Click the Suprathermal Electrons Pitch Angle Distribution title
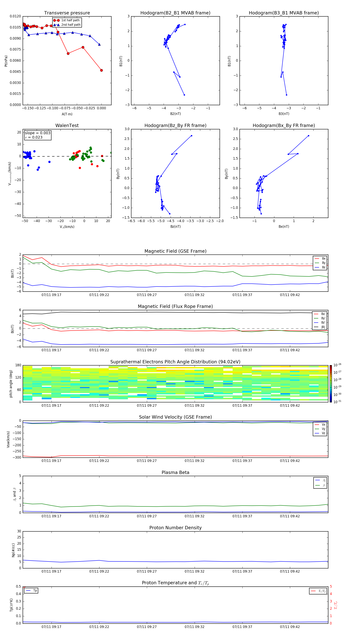Viewport: 351px width, 644px height. (x=175, y=362)
